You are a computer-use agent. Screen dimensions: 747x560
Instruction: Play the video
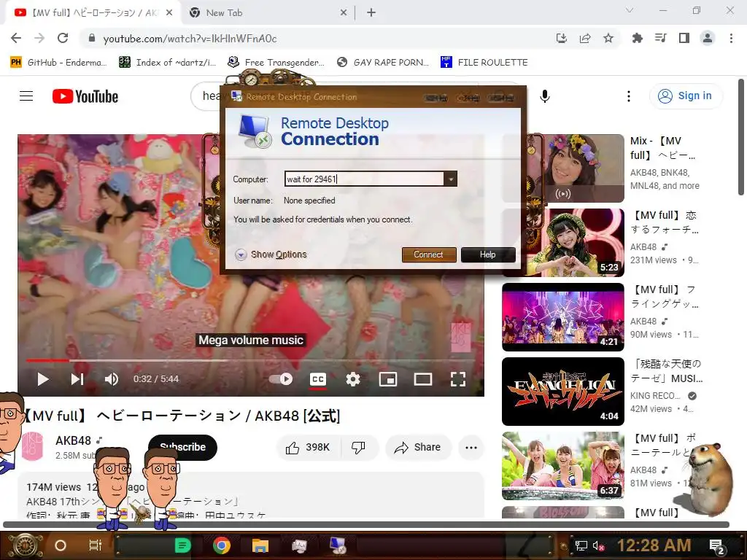43,379
